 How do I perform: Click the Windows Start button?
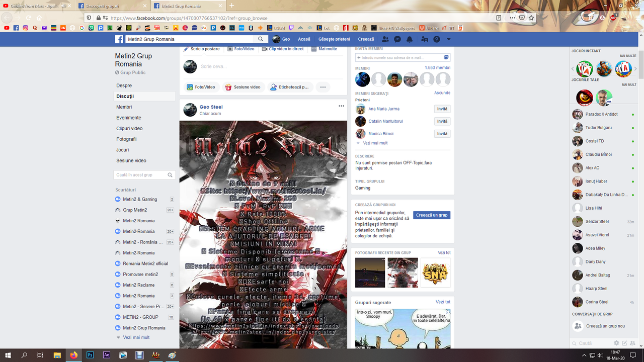click(8, 355)
